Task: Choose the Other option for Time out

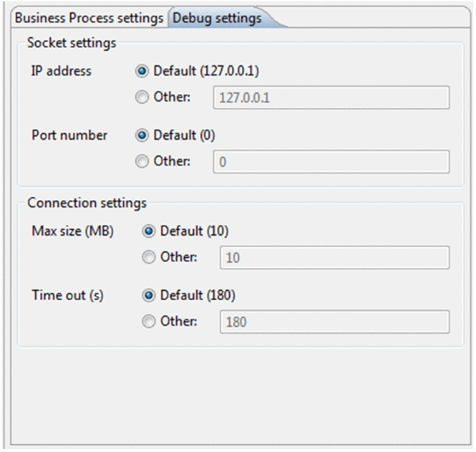Action: (149, 322)
